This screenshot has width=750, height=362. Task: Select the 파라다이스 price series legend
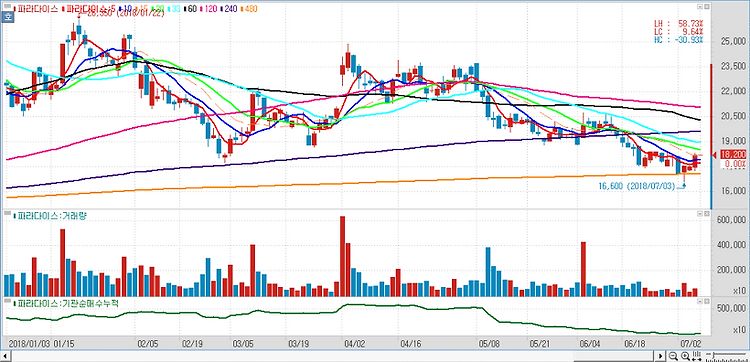click(x=36, y=9)
